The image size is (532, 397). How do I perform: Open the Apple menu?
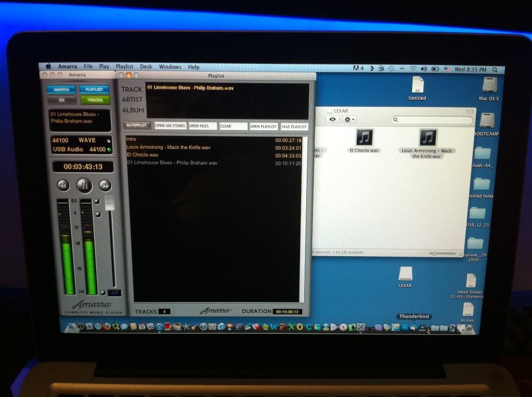(48, 66)
